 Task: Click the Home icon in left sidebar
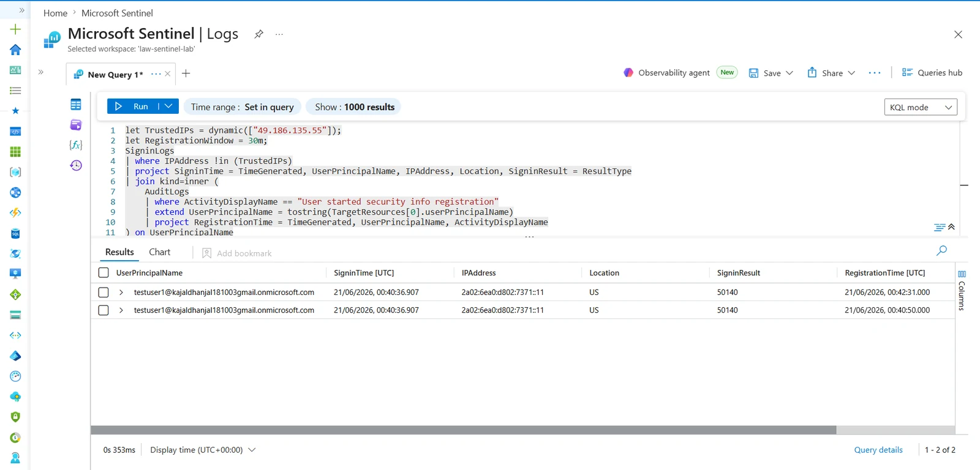coord(15,50)
